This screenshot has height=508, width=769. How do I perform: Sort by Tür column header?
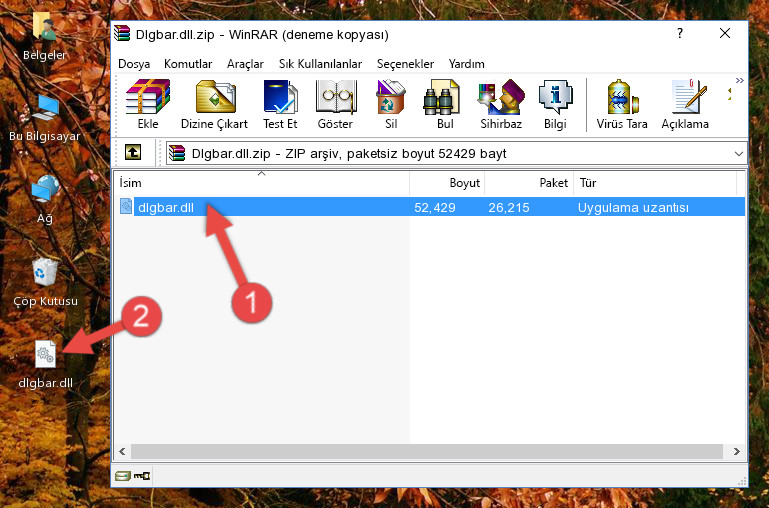[x=655, y=182]
